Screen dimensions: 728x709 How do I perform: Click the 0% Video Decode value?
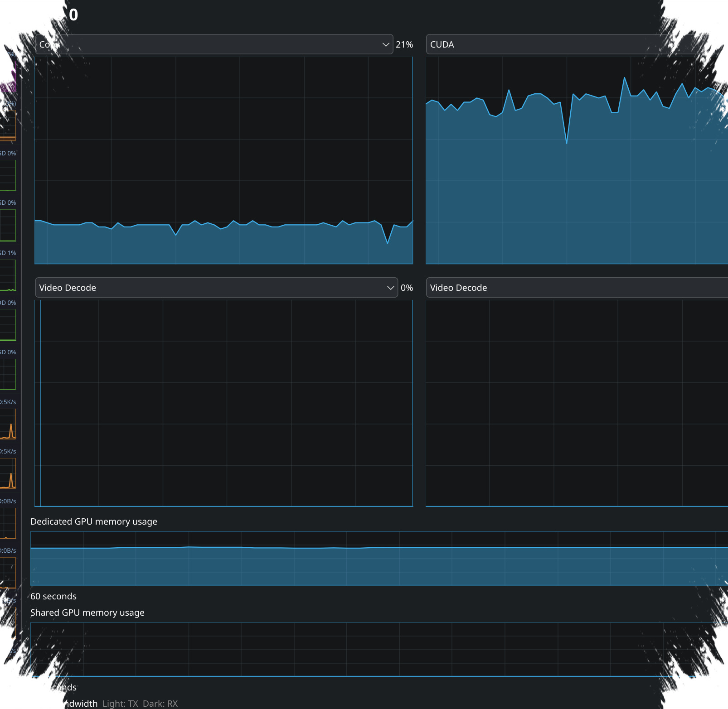point(407,288)
